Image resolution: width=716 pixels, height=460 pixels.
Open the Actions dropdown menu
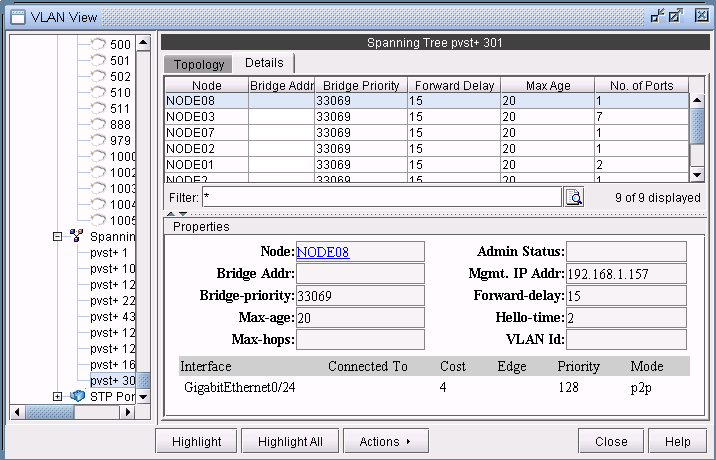point(385,441)
